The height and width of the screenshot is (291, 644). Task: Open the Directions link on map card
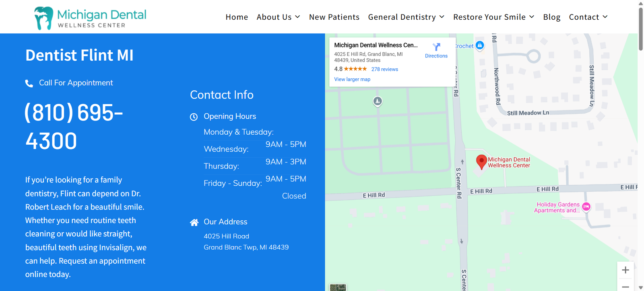coord(436,56)
